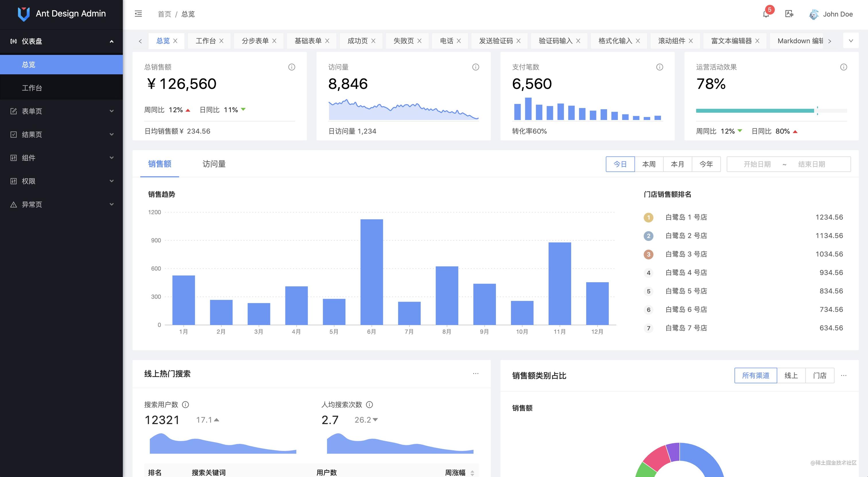Click the 开始日期 date input field
The width and height of the screenshot is (868, 477).
click(757, 164)
